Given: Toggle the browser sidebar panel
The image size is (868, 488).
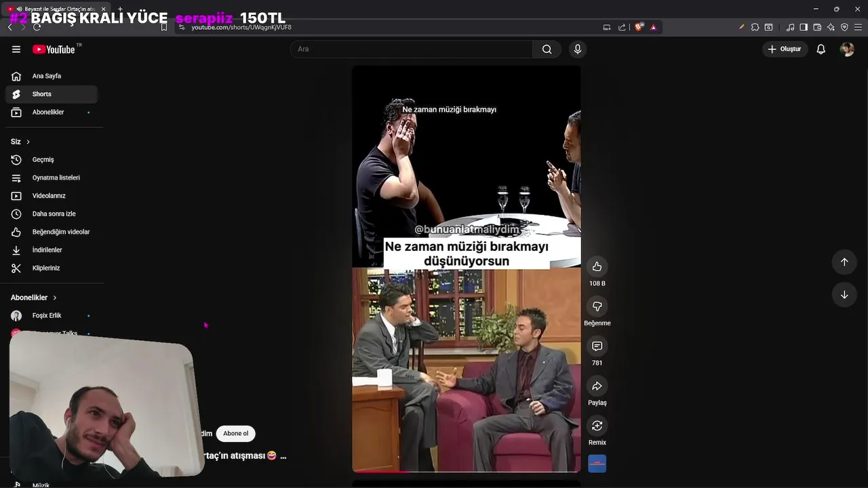Looking at the screenshot, I should 804,27.
